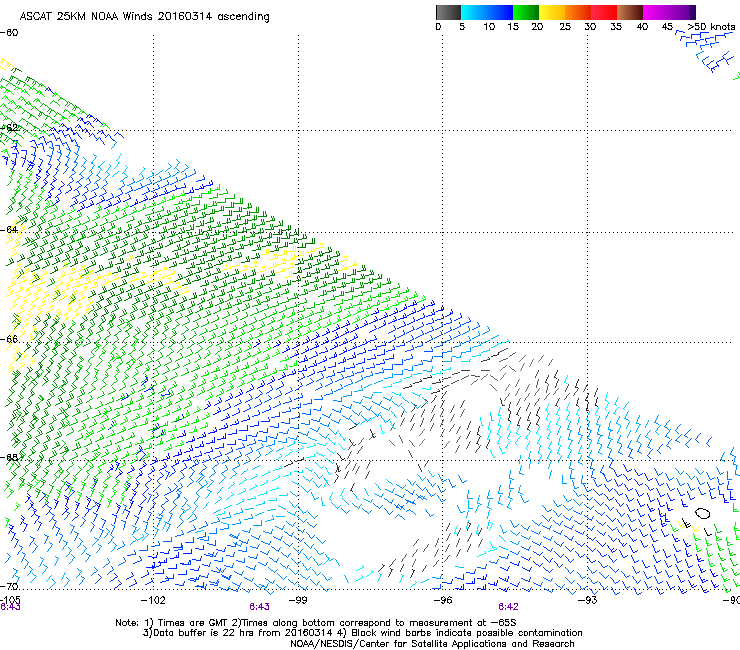
Task: Click the 6:43 time label between -102 and -99
Action: 259,607
